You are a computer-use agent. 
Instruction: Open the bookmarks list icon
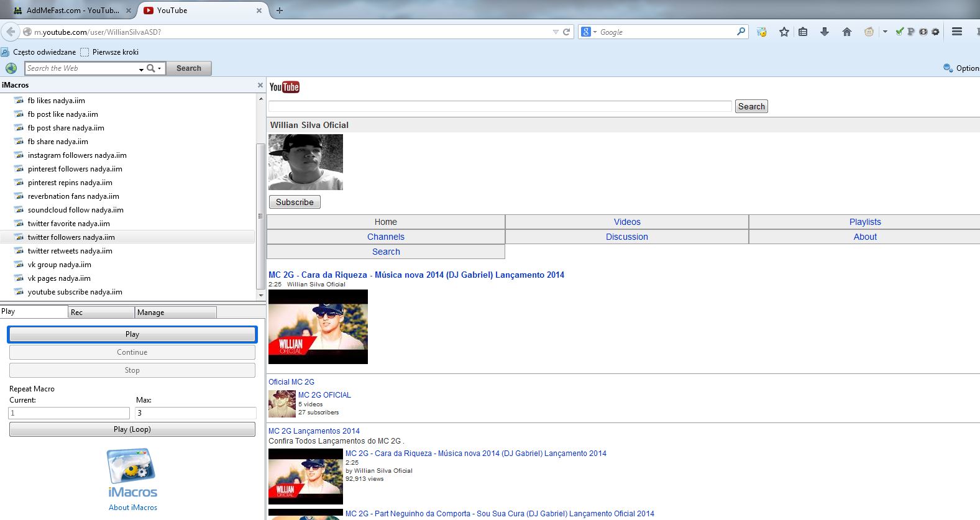tap(803, 32)
